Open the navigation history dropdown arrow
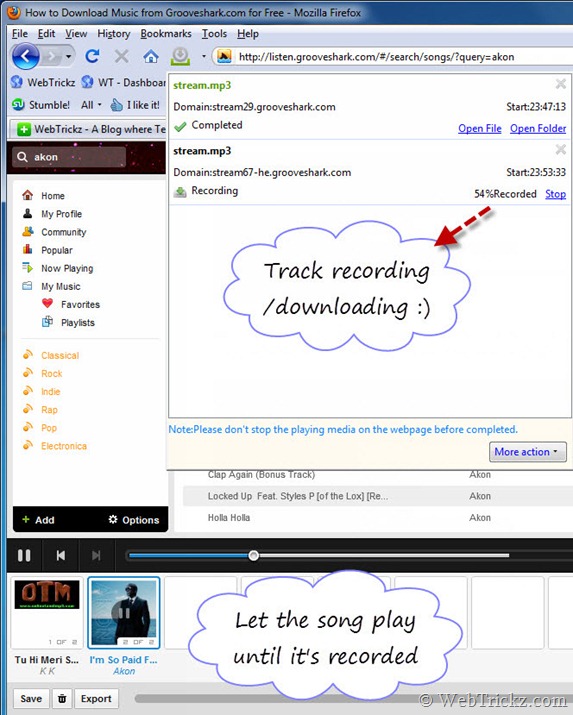This screenshot has height=715, width=573. pyautogui.click(x=68, y=57)
